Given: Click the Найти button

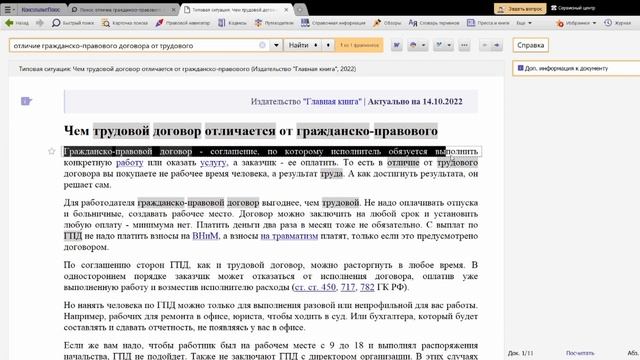Looking at the screenshot, I should pos(298,45).
